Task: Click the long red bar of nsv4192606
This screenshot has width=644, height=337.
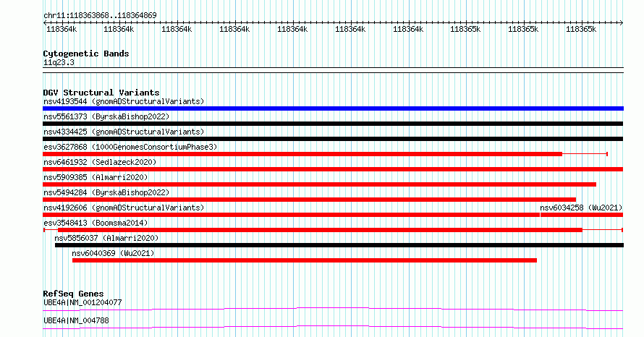Action: coord(291,215)
